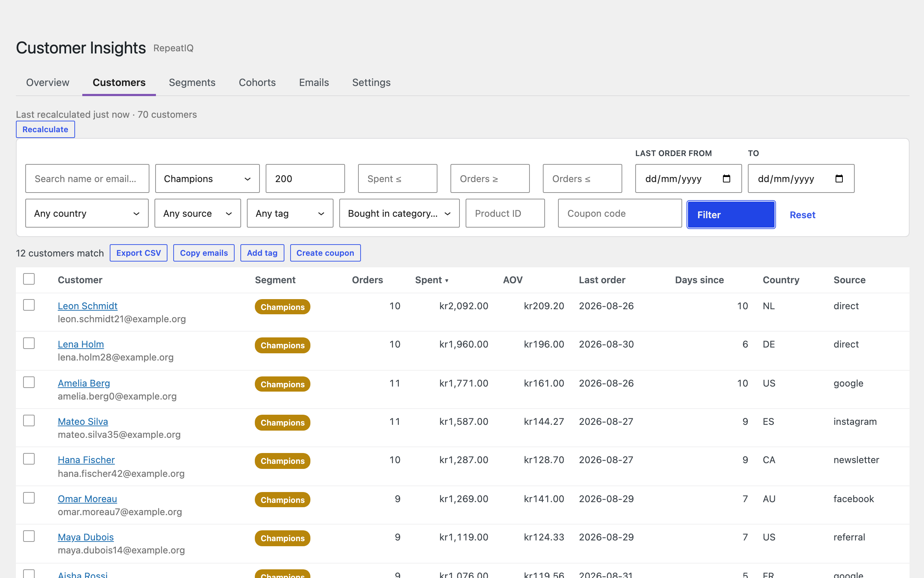Viewport: 924px width, 578px height.
Task: Click the Copy emails button
Action: click(204, 253)
